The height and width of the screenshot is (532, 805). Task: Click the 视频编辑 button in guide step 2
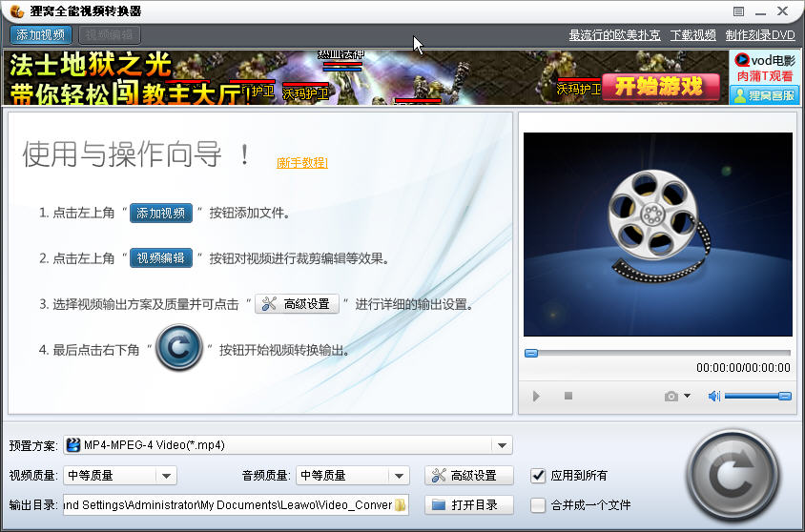pos(161,258)
